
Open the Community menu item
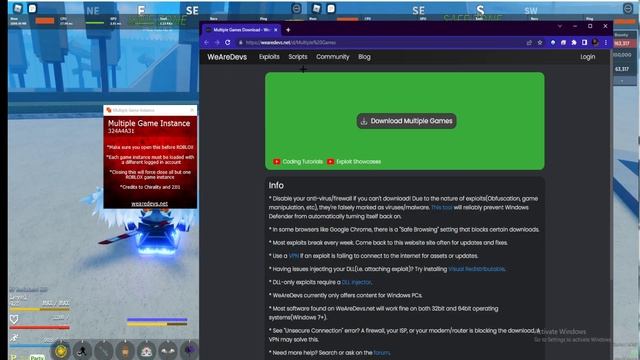pyautogui.click(x=333, y=57)
